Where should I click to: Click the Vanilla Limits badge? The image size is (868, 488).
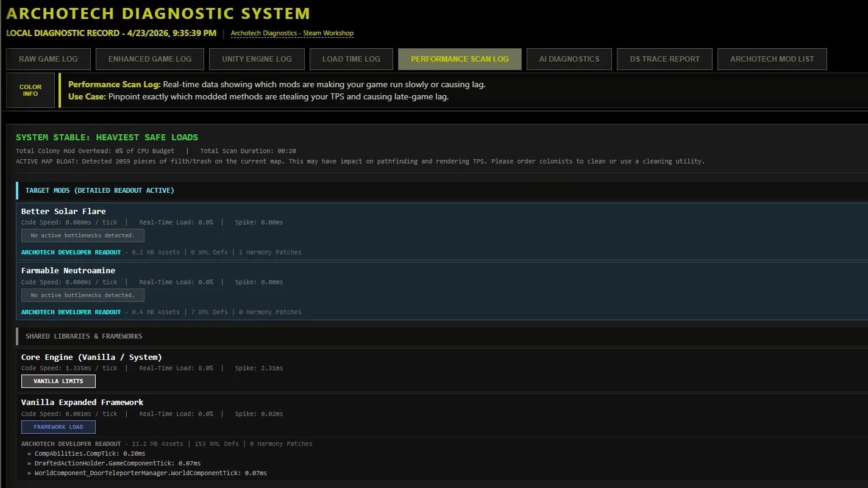point(59,381)
